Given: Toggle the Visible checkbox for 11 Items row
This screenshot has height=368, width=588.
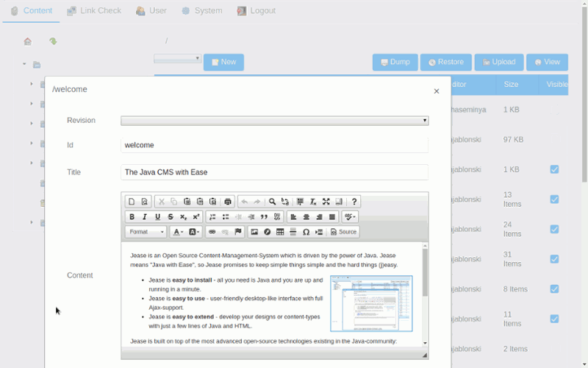Looking at the screenshot, I should 554,319.
